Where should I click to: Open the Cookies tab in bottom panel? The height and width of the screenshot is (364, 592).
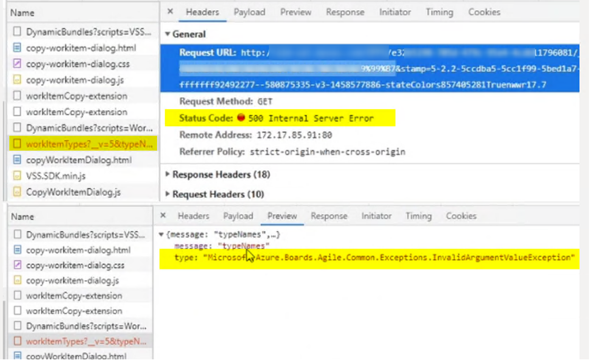coord(460,216)
